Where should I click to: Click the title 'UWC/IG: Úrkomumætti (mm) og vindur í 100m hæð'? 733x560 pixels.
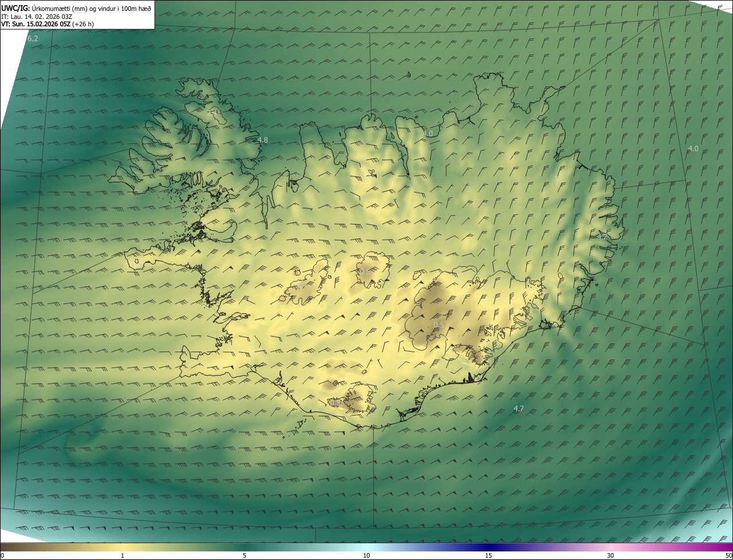[76, 8]
